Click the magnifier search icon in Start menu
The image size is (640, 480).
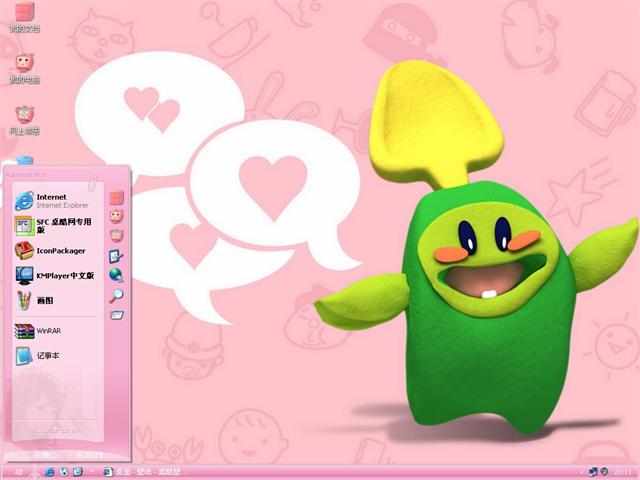[x=116, y=295]
